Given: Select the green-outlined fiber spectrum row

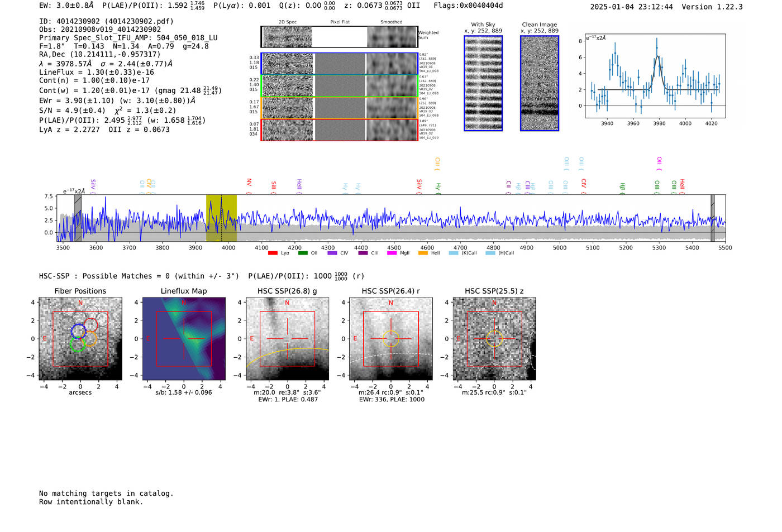Looking at the screenshot, I should pos(339,86).
